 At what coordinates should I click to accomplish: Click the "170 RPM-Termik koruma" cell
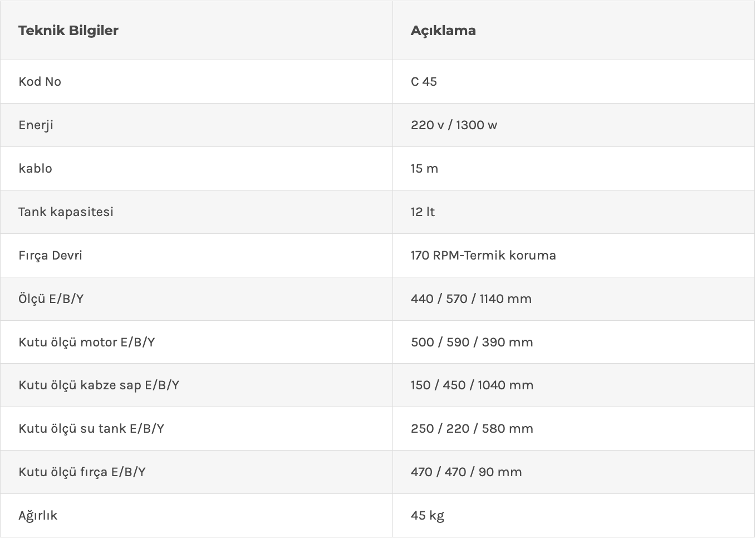(483, 256)
